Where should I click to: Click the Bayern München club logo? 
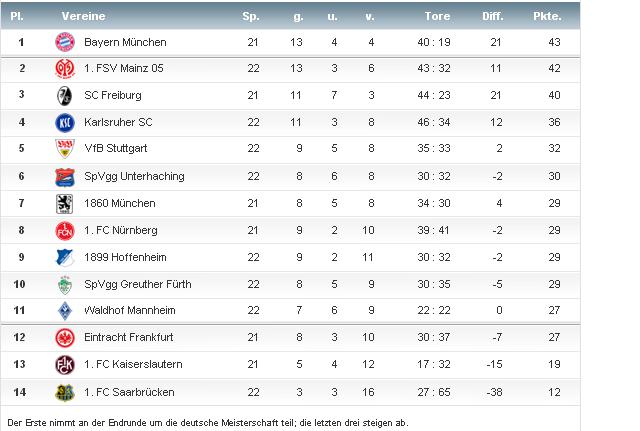point(65,42)
